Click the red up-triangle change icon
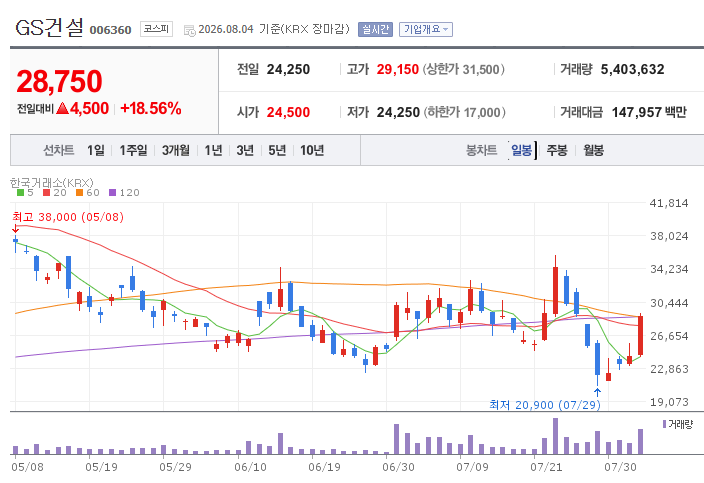Viewport: 704px width, 483px height. (x=62, y=108)
